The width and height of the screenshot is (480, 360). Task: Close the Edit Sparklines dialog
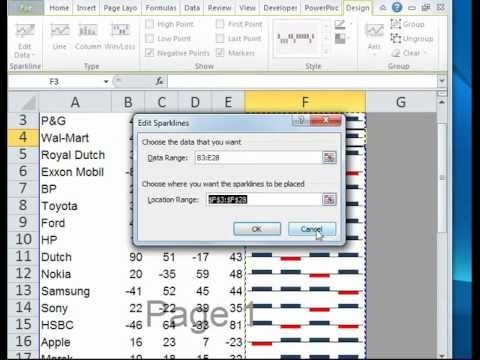[325, 120]
